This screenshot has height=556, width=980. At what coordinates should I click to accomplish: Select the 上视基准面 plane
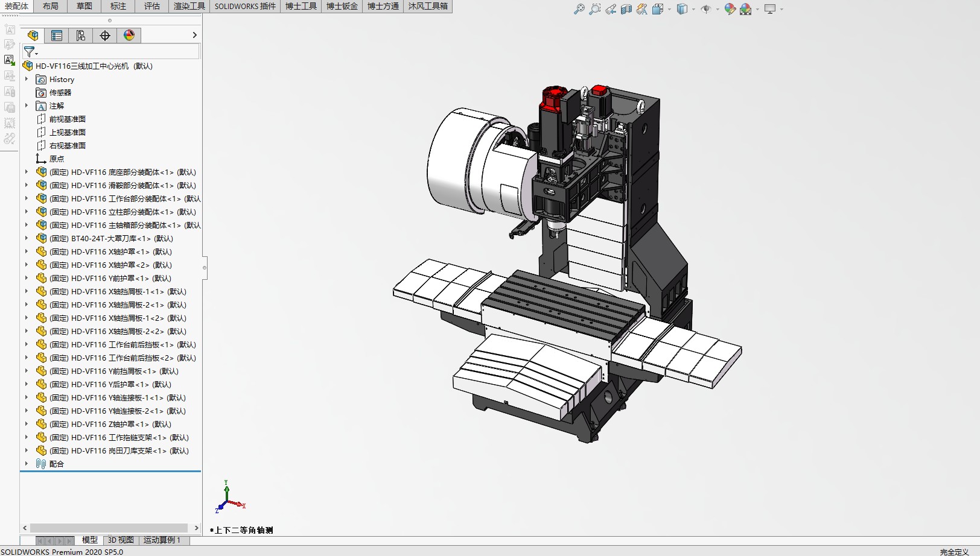(x=67, y=133)
